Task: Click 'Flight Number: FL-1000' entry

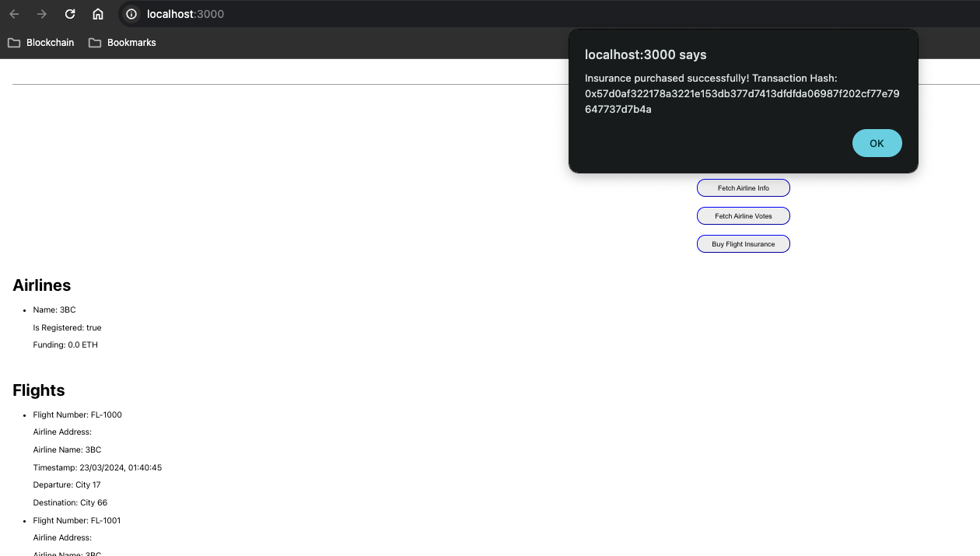Action: [x=77, y=414]
